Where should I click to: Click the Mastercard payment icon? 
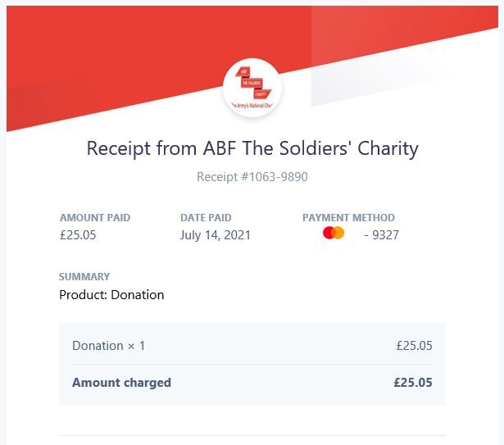pyautogui.click(x=334, y=233)
